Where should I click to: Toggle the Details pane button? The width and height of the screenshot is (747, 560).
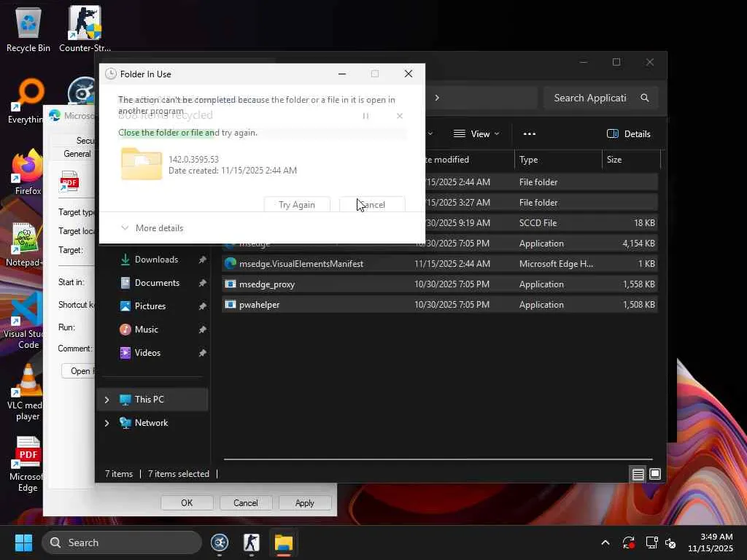[628, 134]
